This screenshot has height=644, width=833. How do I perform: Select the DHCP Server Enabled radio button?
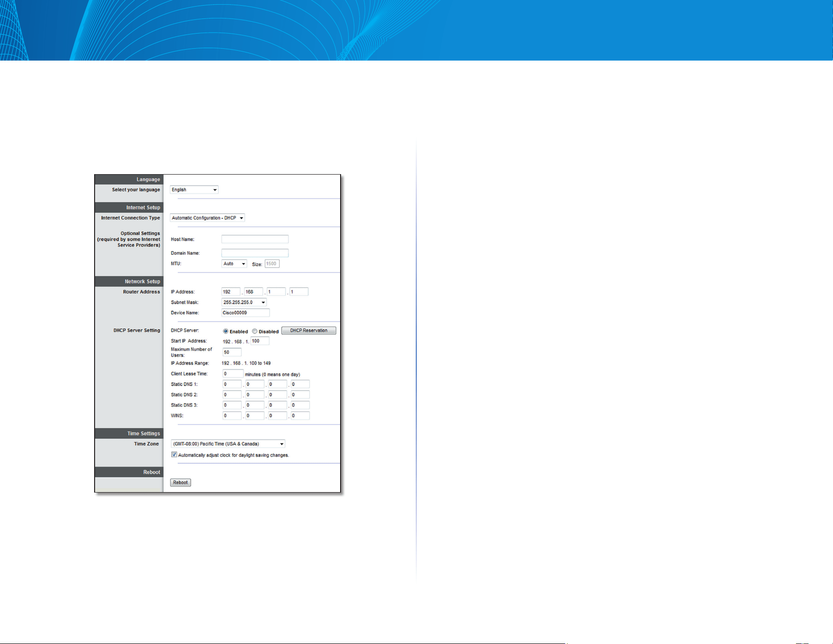pos(226,331)
